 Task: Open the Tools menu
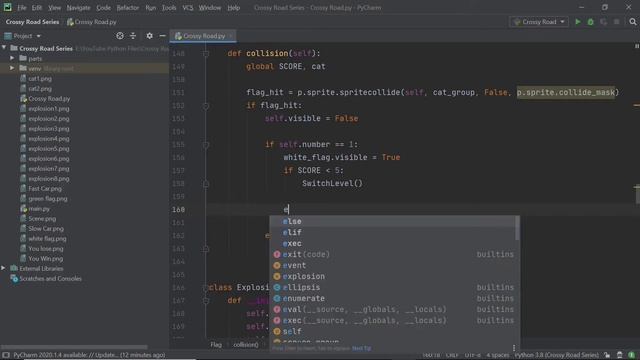point(169,7)
